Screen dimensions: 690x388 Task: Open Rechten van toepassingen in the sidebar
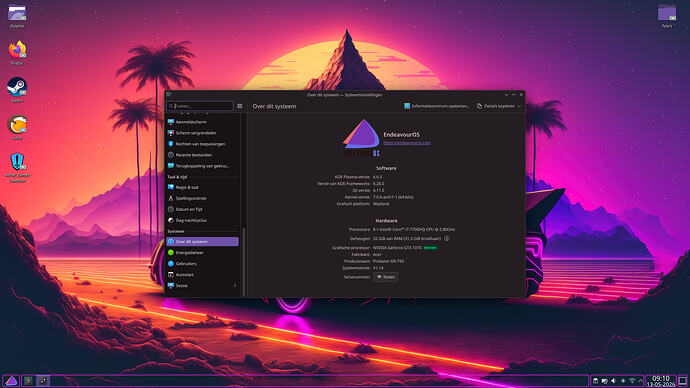pos(202,144)
